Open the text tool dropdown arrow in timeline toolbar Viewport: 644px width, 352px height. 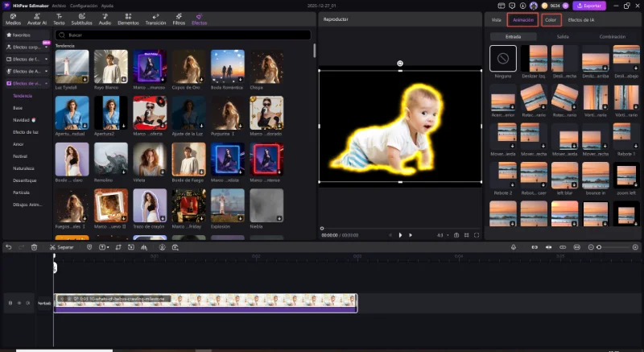(x=108, y=247)
